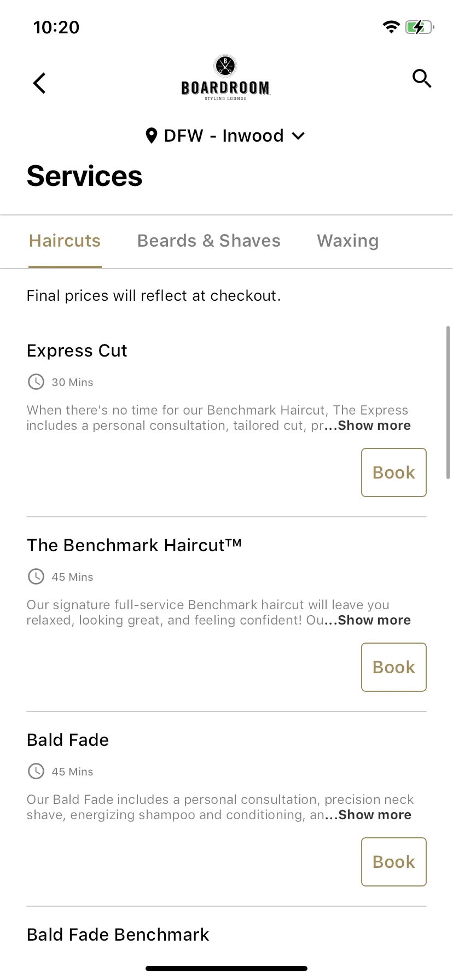
Task: Open the Bald Fade Benchmark service title
Action: click(118, 935)
